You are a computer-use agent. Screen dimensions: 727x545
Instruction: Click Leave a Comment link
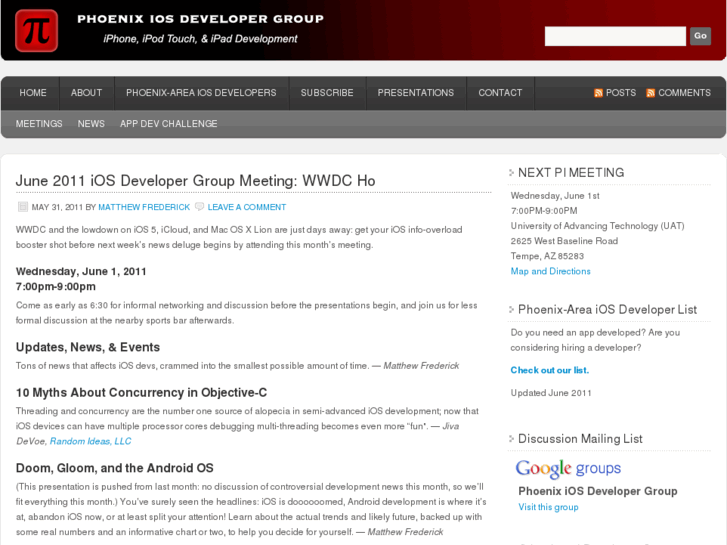point(247,207)
